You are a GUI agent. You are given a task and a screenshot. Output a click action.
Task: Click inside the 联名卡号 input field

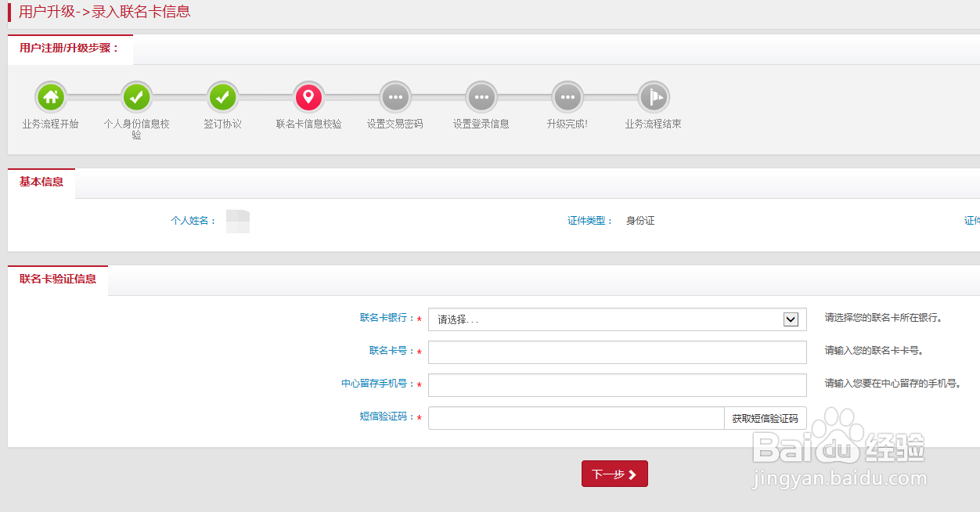(x=618, y=352)
